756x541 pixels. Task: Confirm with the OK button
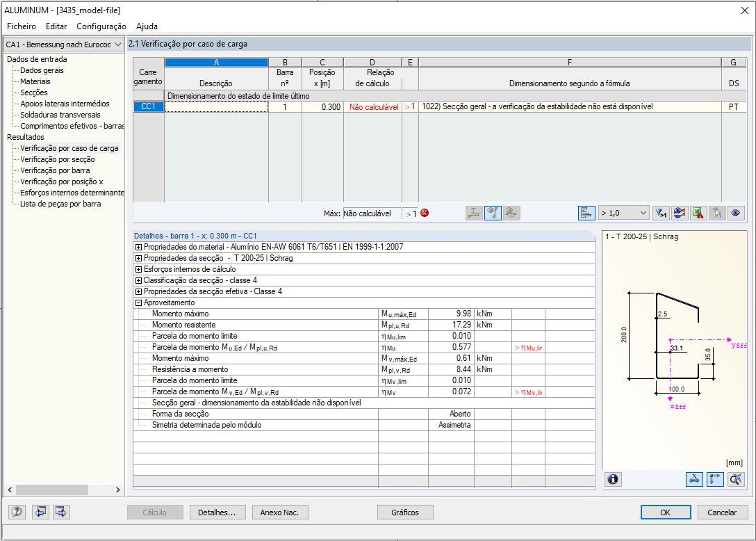666,512
